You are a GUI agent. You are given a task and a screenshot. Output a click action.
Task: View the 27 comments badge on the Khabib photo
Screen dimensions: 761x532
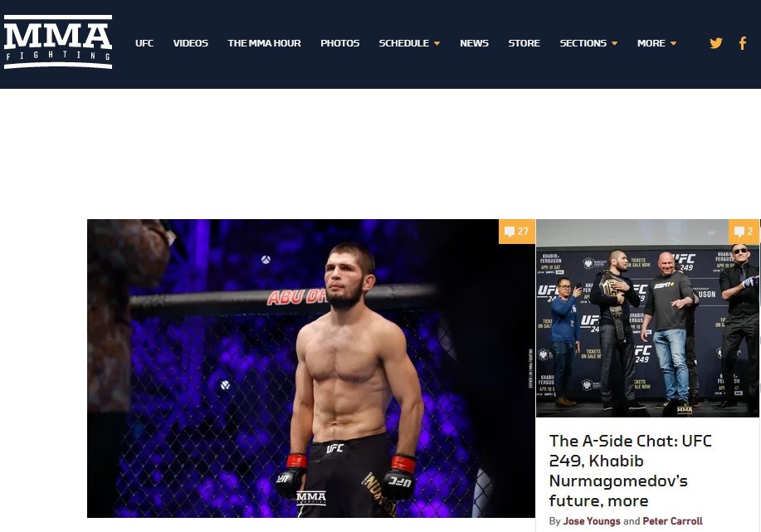tap(517, 232)
